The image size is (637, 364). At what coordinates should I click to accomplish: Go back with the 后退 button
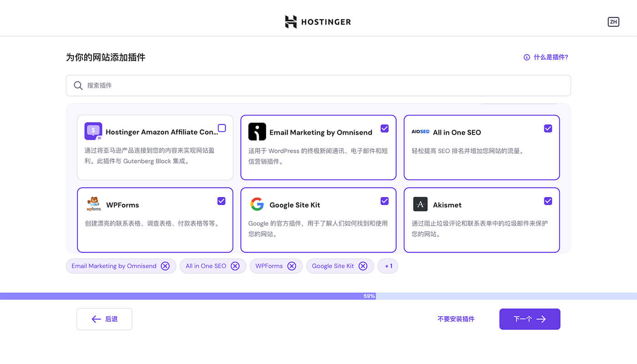click(x=104, y=319)
